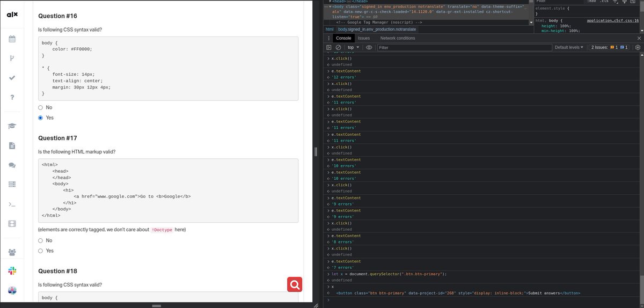
Task: Open the question mark help icon
Action: [12, 98]
